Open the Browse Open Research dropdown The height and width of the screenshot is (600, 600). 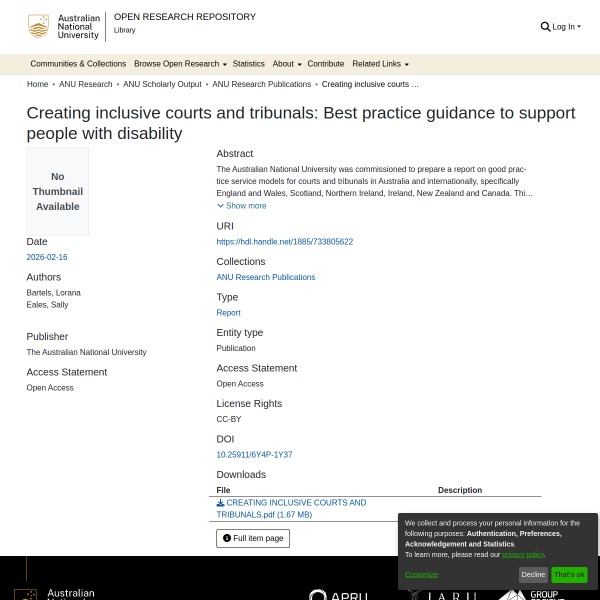(180, 64)
